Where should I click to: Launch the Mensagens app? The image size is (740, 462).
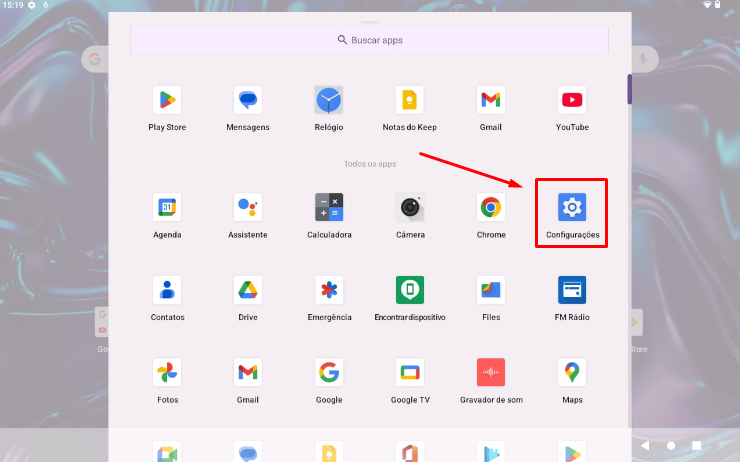coord(248,100)
